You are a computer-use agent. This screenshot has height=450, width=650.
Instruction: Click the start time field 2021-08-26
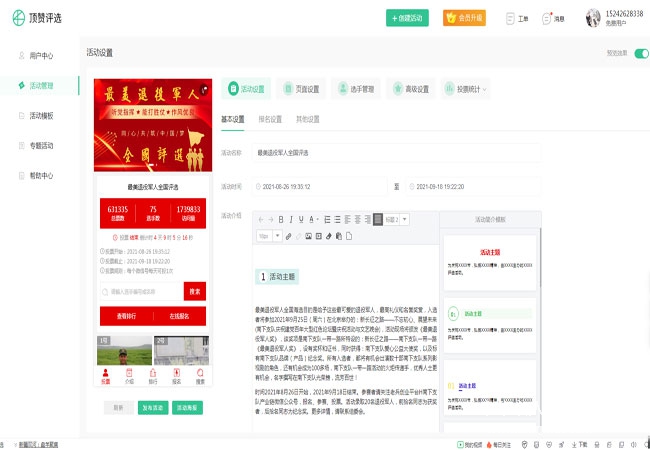tap(320, 187)
